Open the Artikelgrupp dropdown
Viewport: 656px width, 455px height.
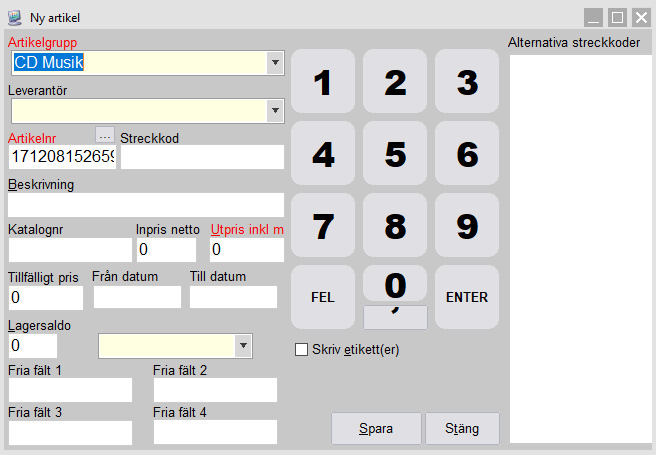click(275, 63)
